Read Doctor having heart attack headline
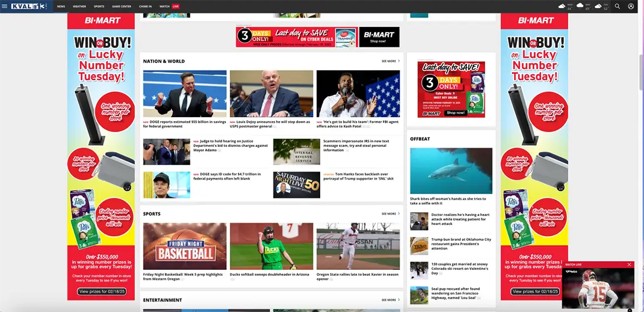The width and height of the screenshot is (644, 312). 460,220
